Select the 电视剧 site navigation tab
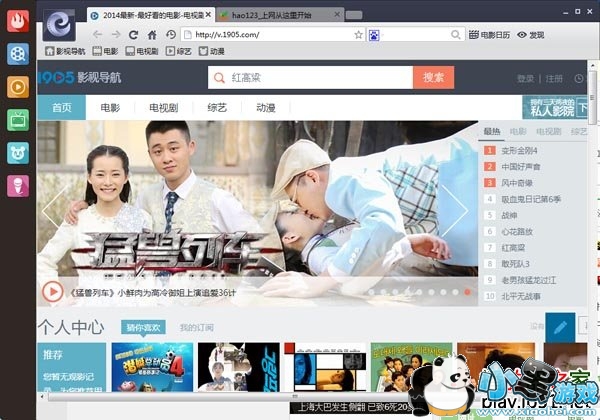This screenshot has width=600, height=420. click(x=163, y=107)
